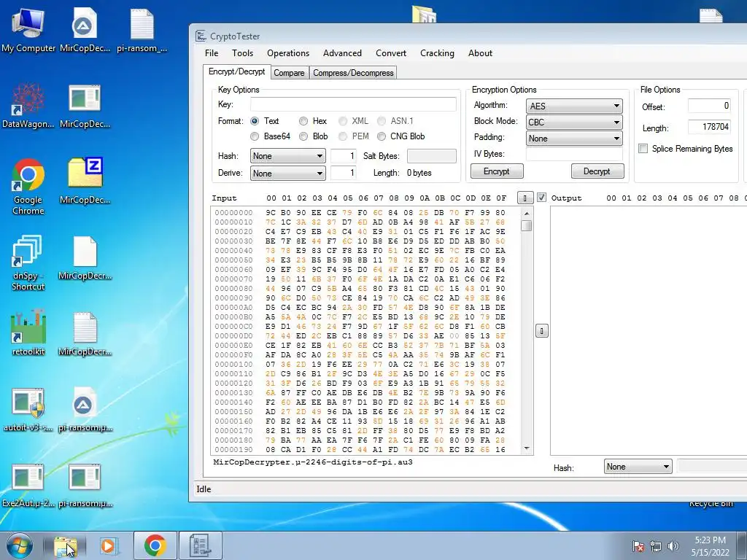Switch to Chrome in the taskbar
Screen dimensions: 747x560
(155, 545)
